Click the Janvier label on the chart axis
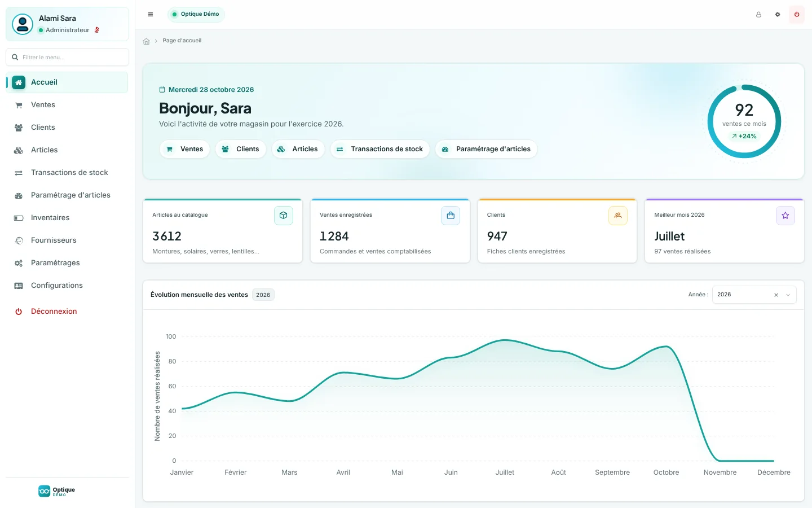The width and height of the screenshot is (812, 508). (182, 472)
